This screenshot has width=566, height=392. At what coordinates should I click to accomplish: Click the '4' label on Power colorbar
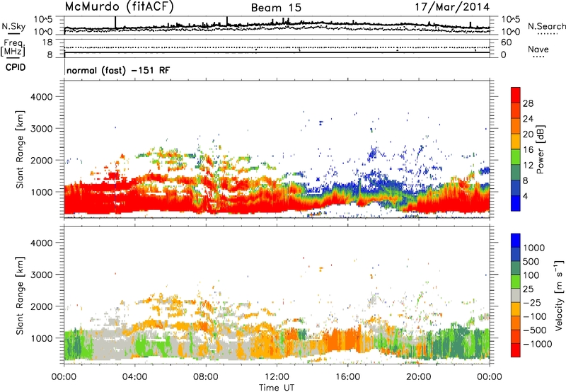pos(525,197)
